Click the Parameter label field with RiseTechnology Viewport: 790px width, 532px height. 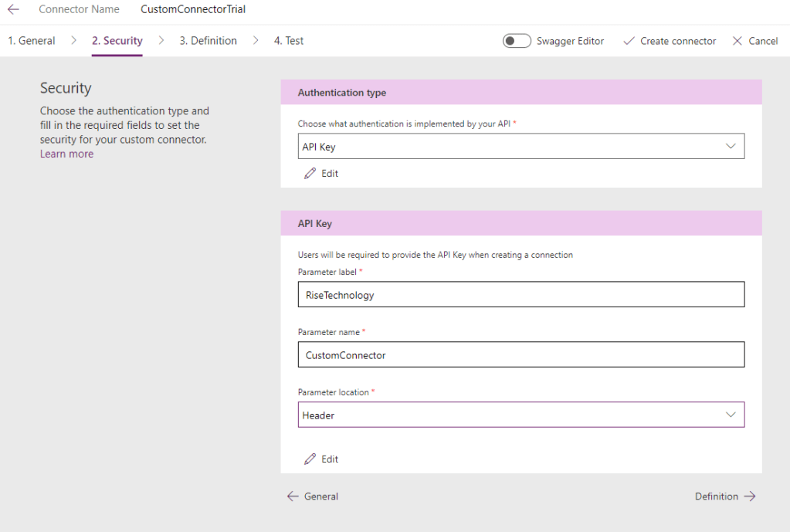[x=520, y=294]
